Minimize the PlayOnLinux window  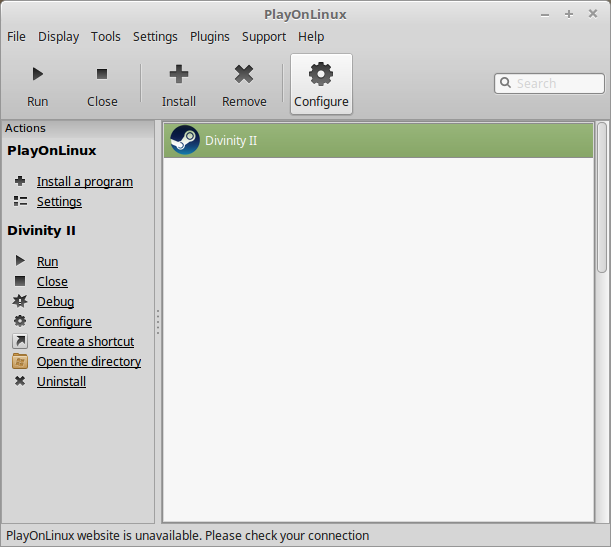click(x=545, y=15)
